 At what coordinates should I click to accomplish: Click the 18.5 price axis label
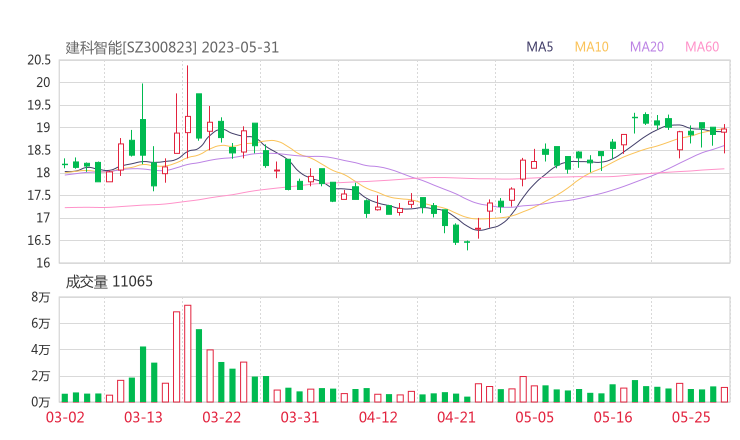click(x=39, y=150)
